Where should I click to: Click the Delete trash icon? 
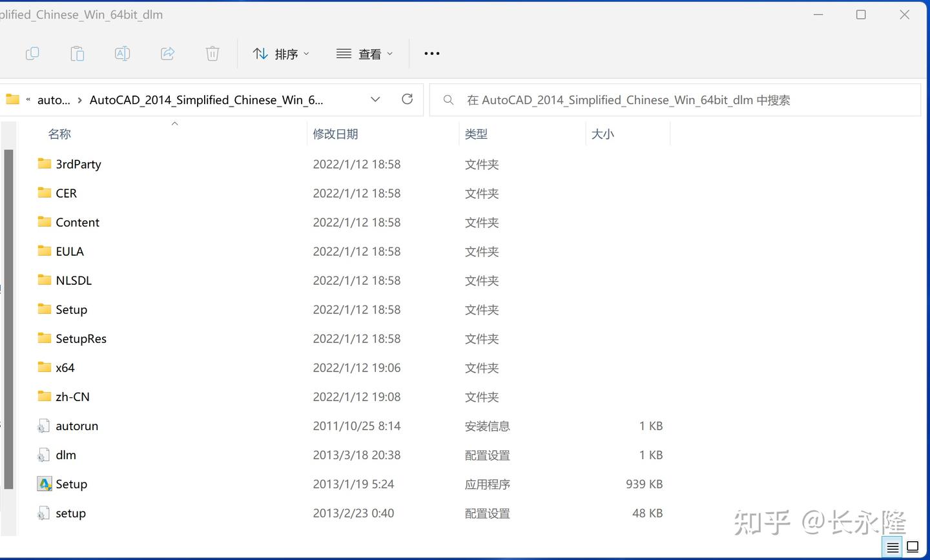212,53
